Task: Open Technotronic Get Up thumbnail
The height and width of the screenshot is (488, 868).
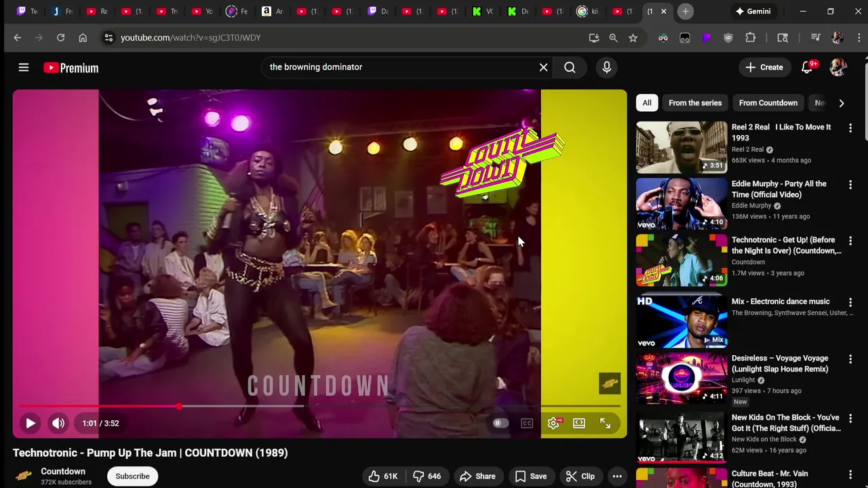Action: point(682,260)
